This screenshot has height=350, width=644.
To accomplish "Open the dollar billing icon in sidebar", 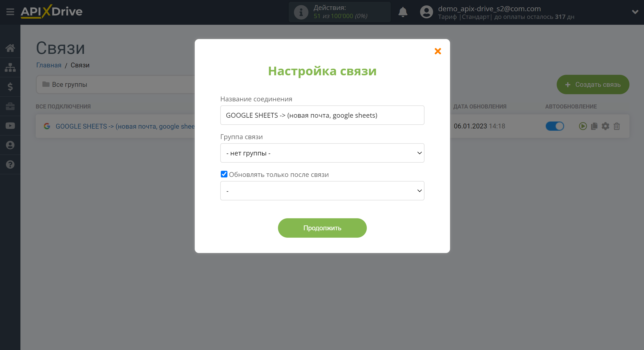I will click(x=10, y=87).
